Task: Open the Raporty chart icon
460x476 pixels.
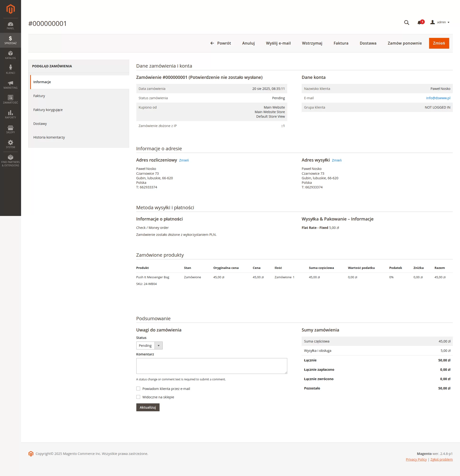Action: pos(11,114)
